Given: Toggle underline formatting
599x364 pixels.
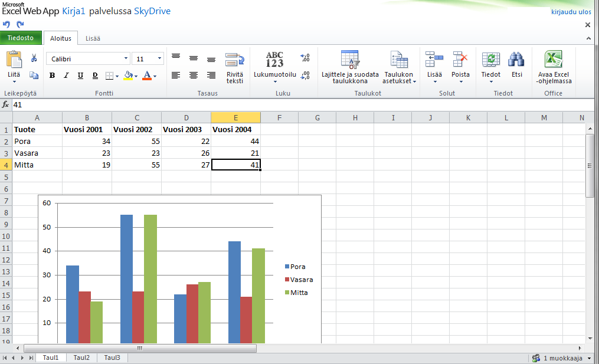Looking at the screenshot, I should pyautogui.click(x=80, y=76).
